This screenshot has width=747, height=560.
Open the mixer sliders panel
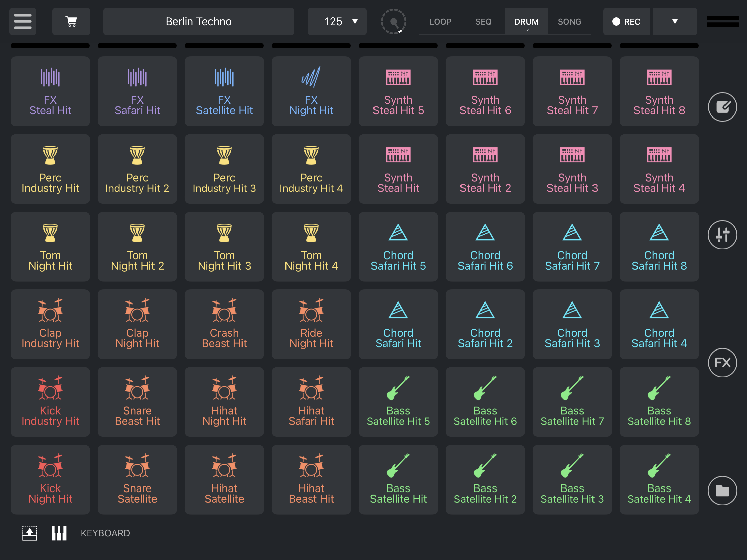722,235
